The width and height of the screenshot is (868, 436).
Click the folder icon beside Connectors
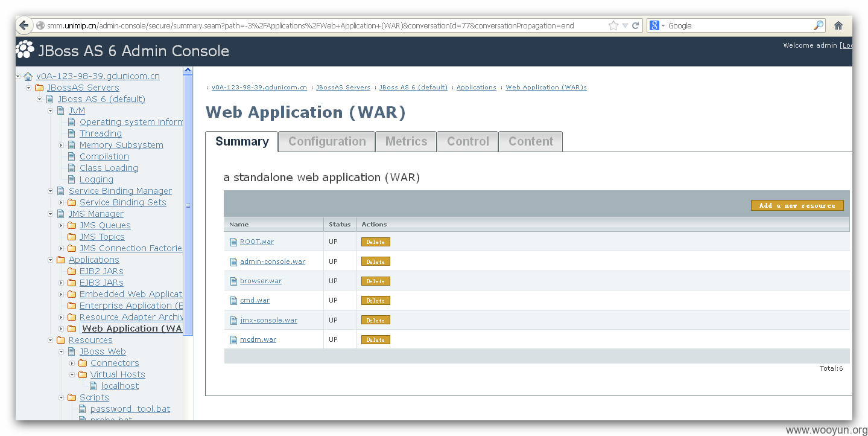pos(83,363)
